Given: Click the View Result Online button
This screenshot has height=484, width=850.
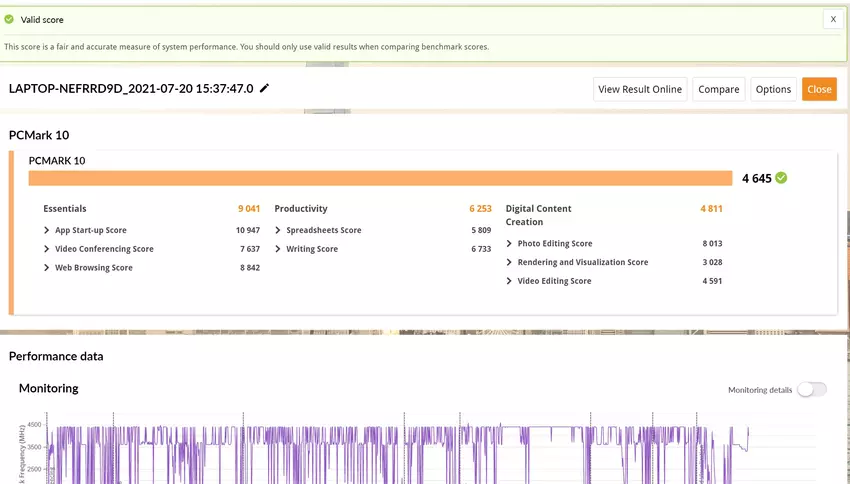Looking at the screenshot, I should pos(640,89).
